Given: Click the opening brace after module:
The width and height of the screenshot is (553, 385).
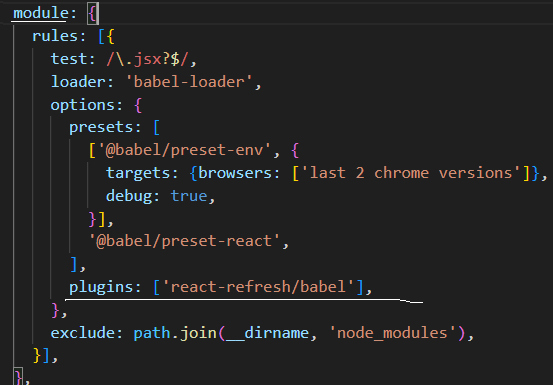Looking at the screenshot, I should [93, 14].
